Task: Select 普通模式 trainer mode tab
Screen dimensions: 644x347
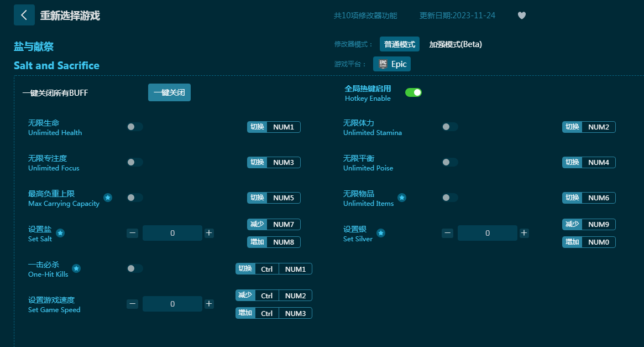Action: click(399, 44)
